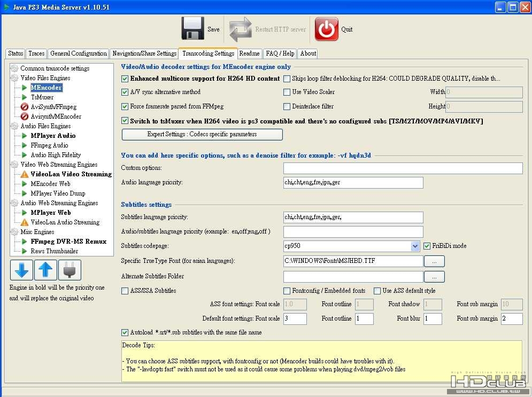Screen dimensions: 532x397
Task: Enable Use Video Scaler checkbox
Action: pyautogui.click(x=287, y=92)
